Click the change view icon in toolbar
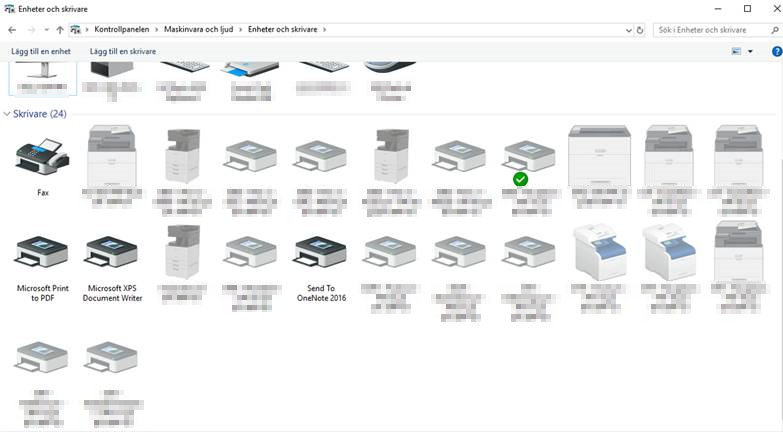 (x=737, y=51)
